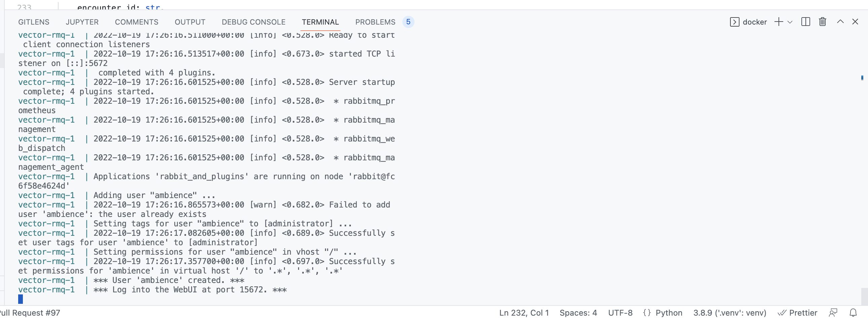Split the docker terminal pane

point(806,22)
